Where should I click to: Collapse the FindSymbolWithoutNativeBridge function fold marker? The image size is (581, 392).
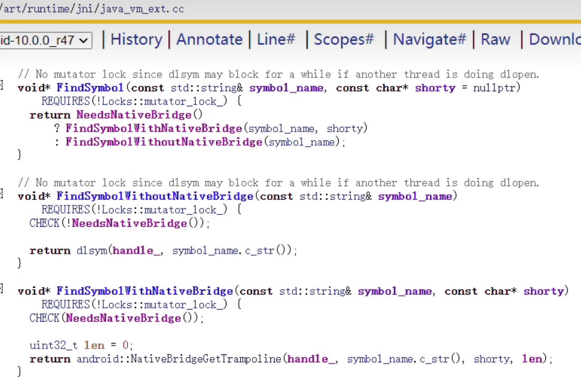tap(2, 194)
